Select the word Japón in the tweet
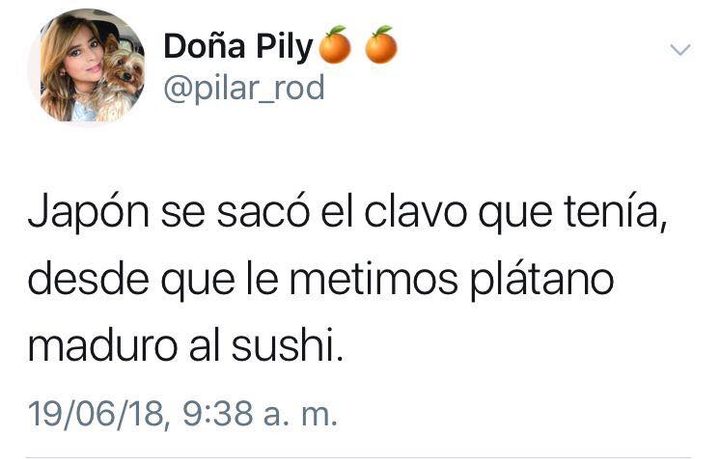Viewport: 720px width, 459px height. 89,213
